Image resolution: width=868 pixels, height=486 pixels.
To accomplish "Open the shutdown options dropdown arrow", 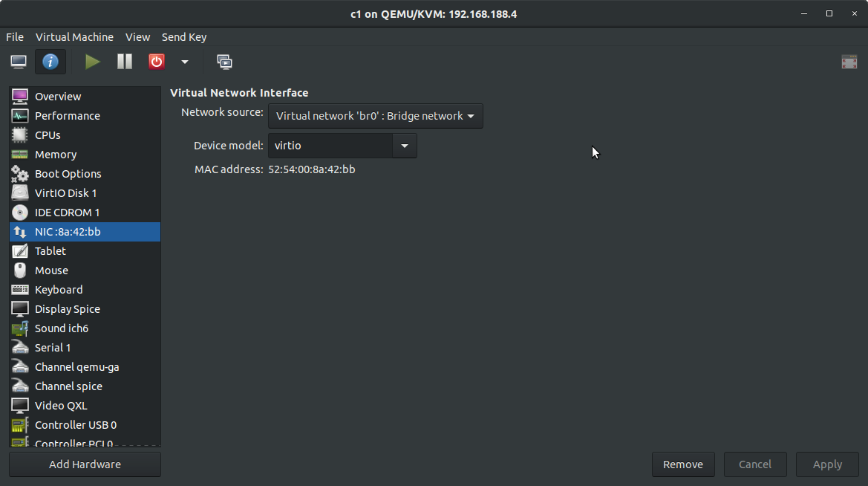I will 185,62.
